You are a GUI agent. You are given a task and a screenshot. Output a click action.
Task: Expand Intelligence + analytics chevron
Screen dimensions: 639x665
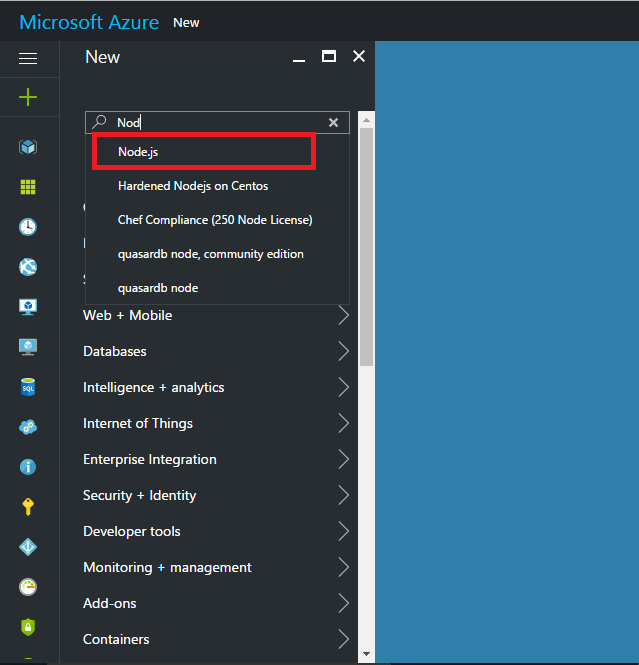[344, 387]
